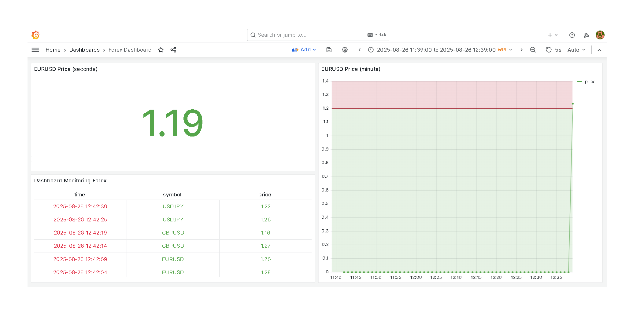Go to Dashboards breadcrumb

pos(84,50)
